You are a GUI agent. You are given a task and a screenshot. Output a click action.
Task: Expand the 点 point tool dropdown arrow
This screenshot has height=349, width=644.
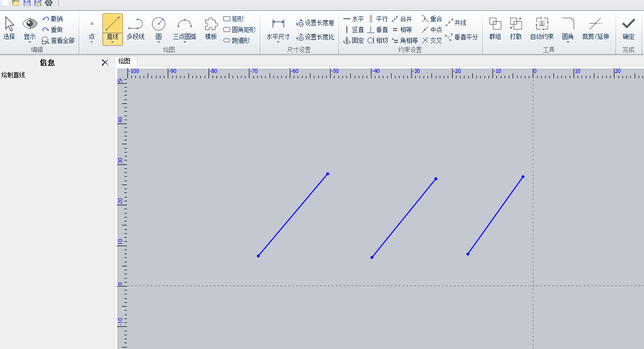[x=92, y=42]
